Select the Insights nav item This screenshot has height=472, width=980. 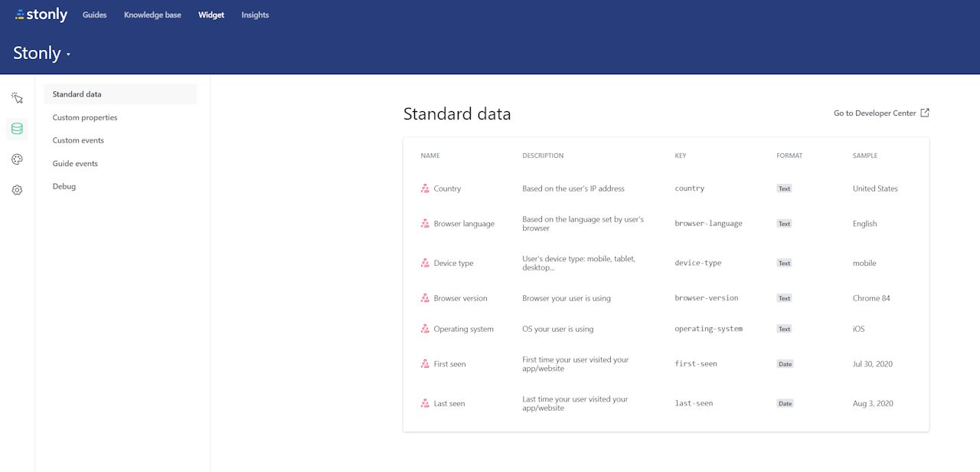tap(255, 15)
